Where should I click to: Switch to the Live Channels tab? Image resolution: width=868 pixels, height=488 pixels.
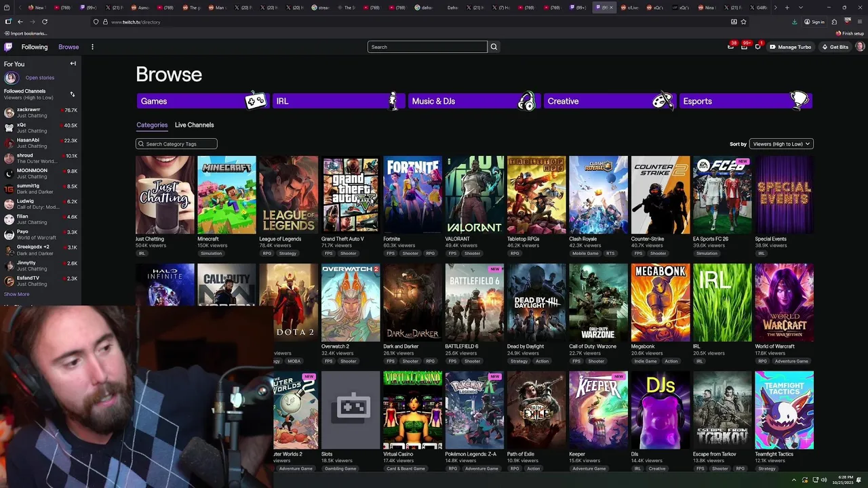pyautogui.click(x=194, y=125)
